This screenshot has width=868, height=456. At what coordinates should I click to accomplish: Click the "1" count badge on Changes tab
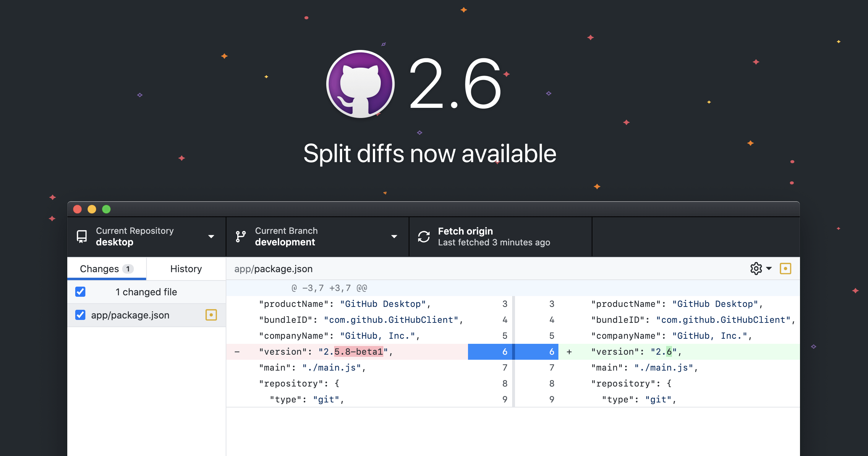(128, 269)
